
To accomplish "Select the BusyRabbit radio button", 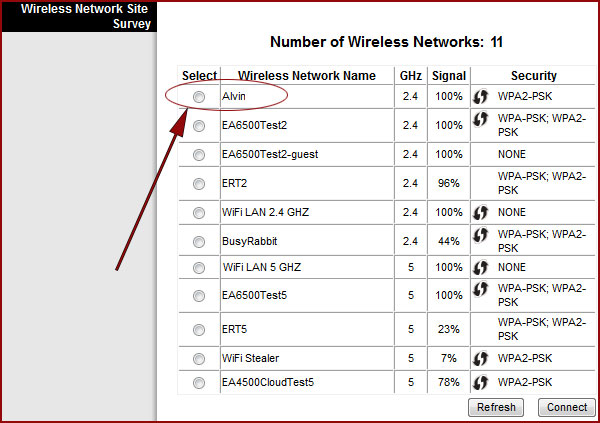I will point(199,241).
